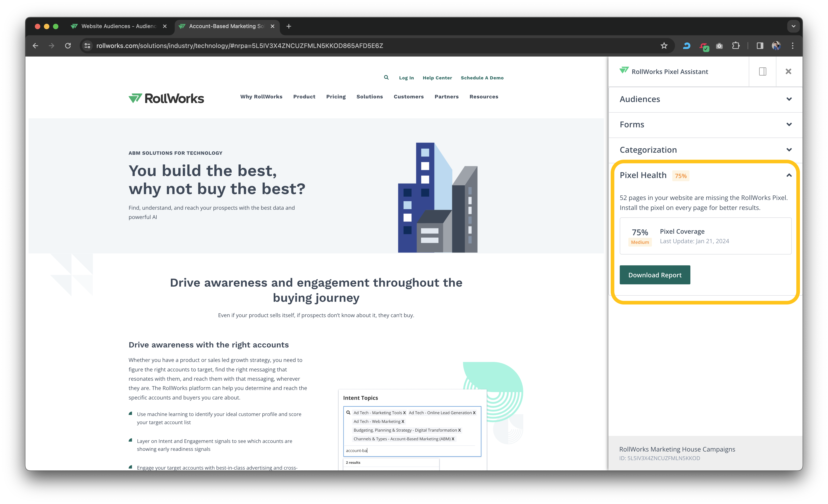Open the Partners menu

pyautogui.click(x=446, y=97)
